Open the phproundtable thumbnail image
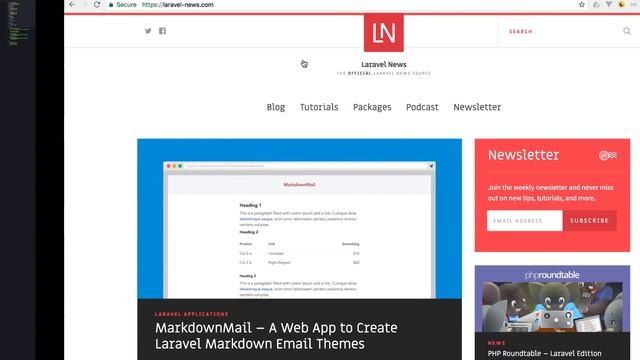 point(552,299)
